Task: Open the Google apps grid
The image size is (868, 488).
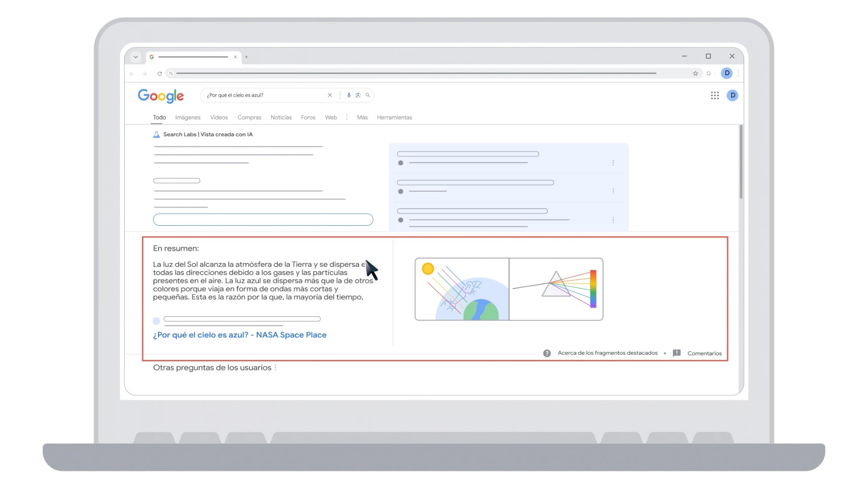Action: (x=715, y=95)
